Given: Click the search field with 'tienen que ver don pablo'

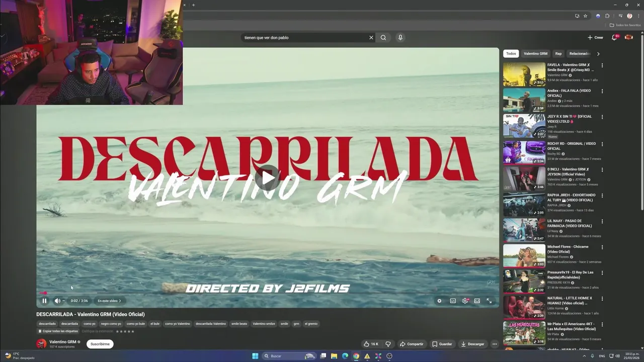Looking at the screenshot, I should click(304, 38).
